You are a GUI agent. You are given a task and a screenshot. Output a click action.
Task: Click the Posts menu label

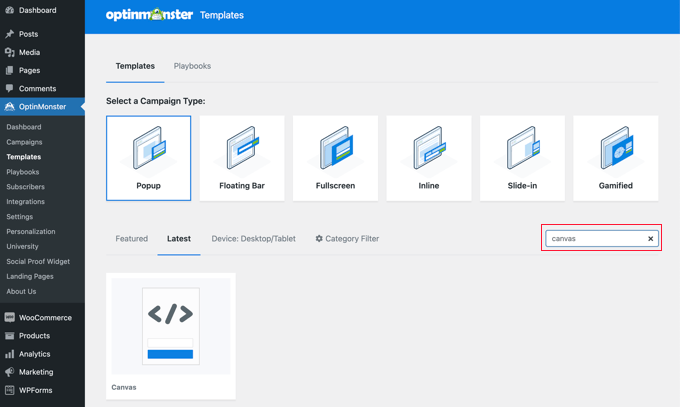[x=29, y=34]
